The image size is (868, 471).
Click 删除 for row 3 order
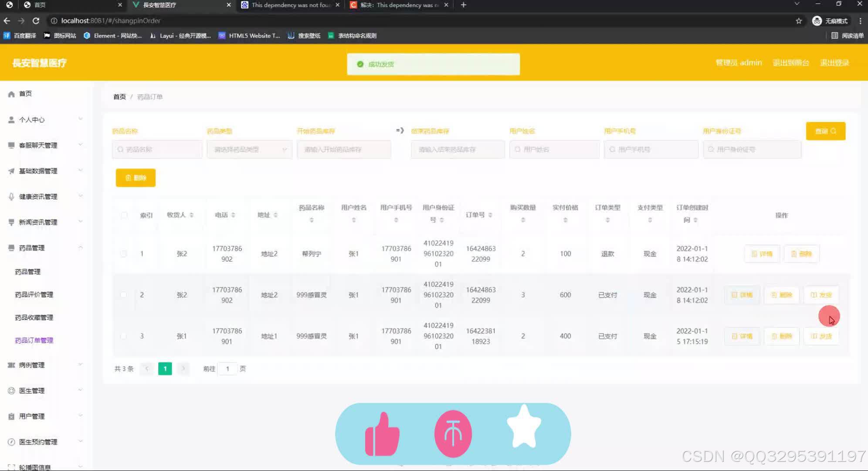[782, 336]
